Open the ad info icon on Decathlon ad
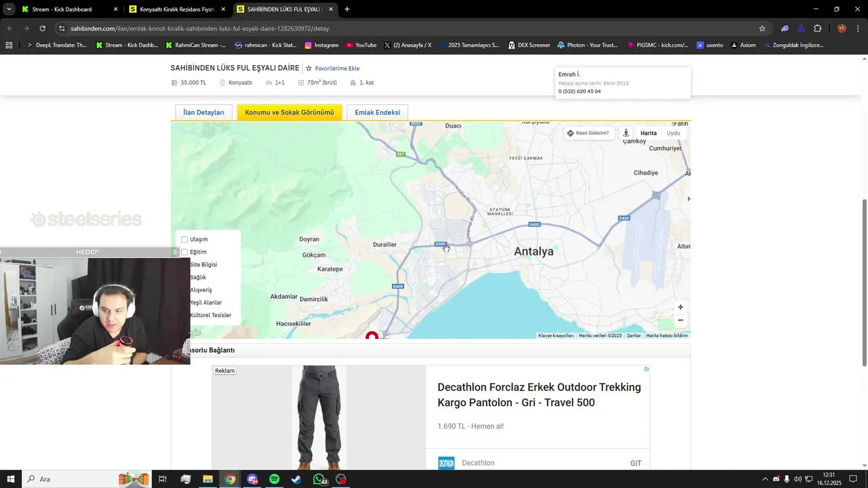The height and width of the screenshot is (488, 868). 646,369
